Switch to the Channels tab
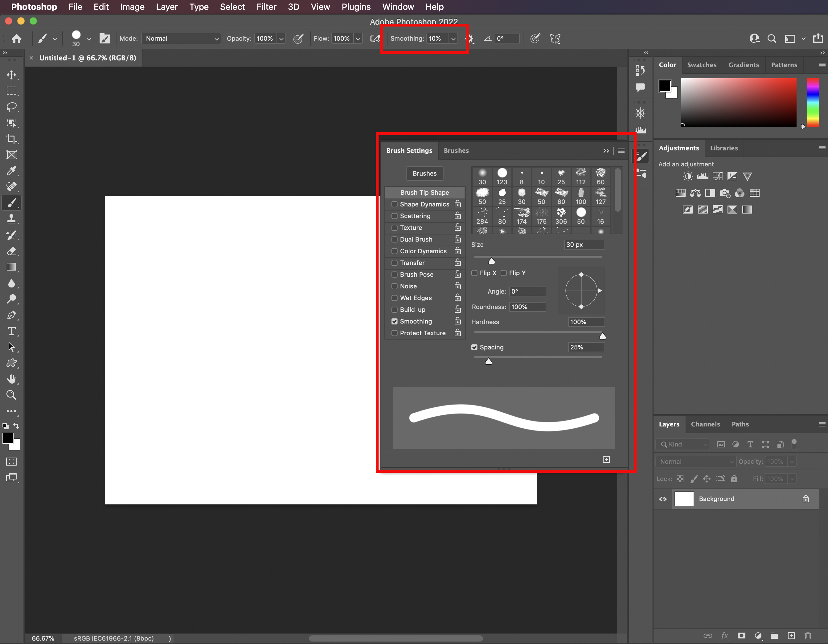This screenshot has width=828, height=644. pos(705,424)
